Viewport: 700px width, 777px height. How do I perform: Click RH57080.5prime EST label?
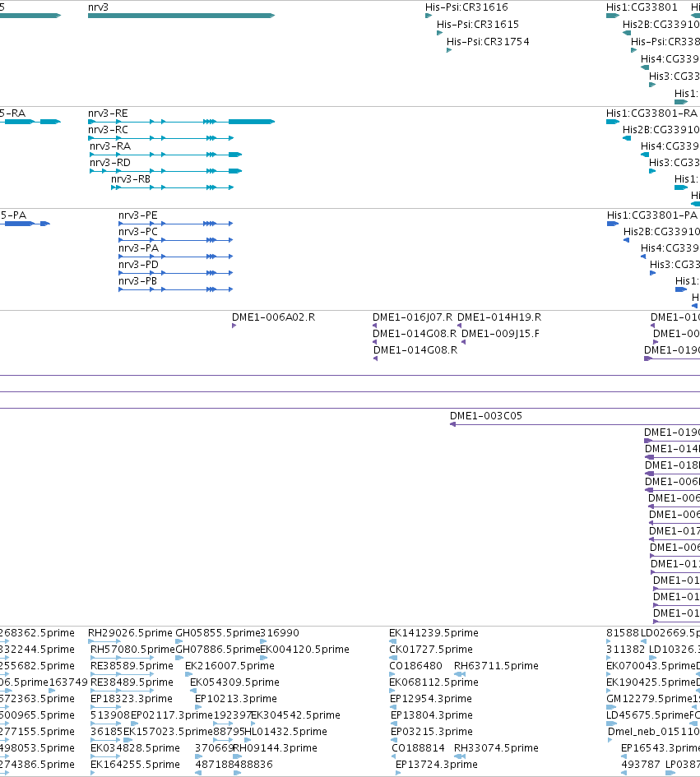[x=133, y=650]
